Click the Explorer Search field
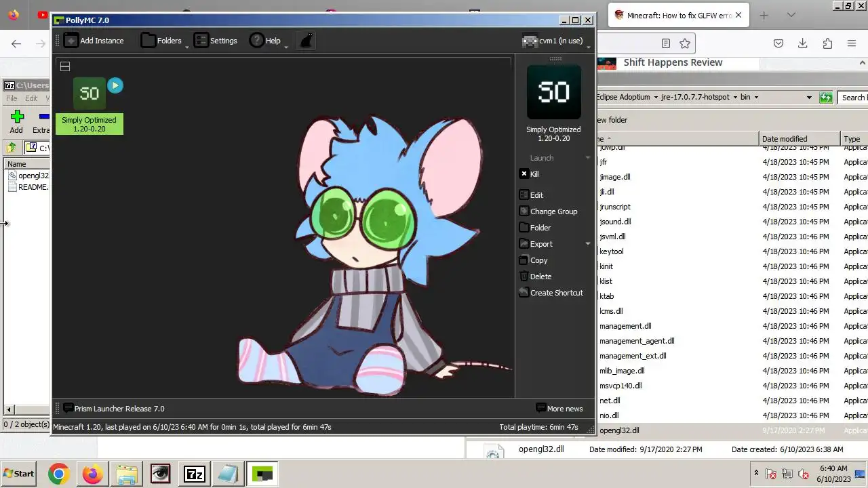The width and height of the screenshot is (868, 488). [853, 98]
